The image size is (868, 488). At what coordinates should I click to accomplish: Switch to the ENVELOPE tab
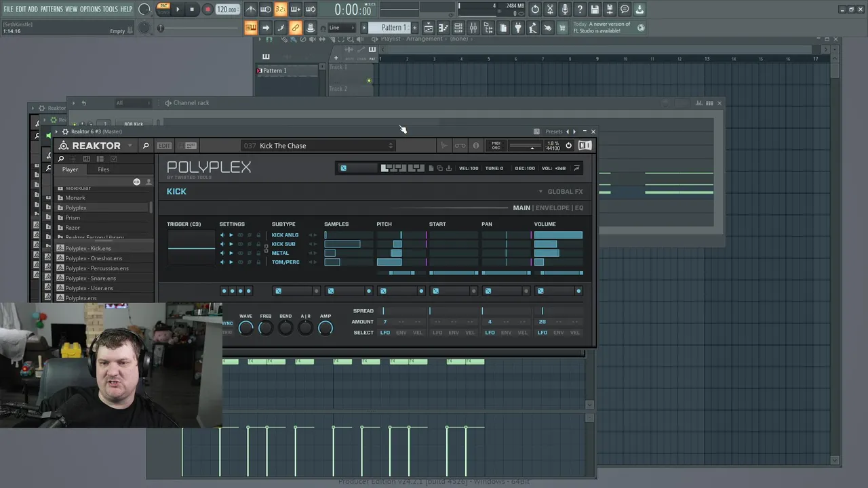553,208
